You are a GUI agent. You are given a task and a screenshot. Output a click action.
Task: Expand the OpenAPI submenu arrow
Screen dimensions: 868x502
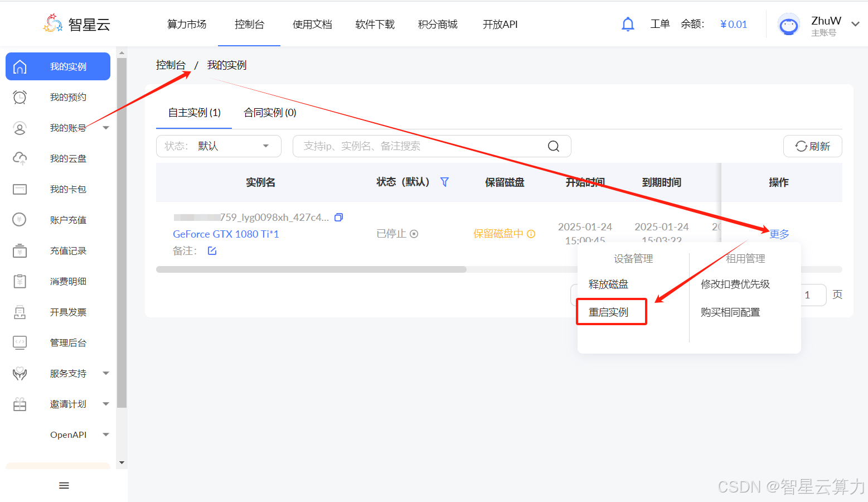pos(106,435)
